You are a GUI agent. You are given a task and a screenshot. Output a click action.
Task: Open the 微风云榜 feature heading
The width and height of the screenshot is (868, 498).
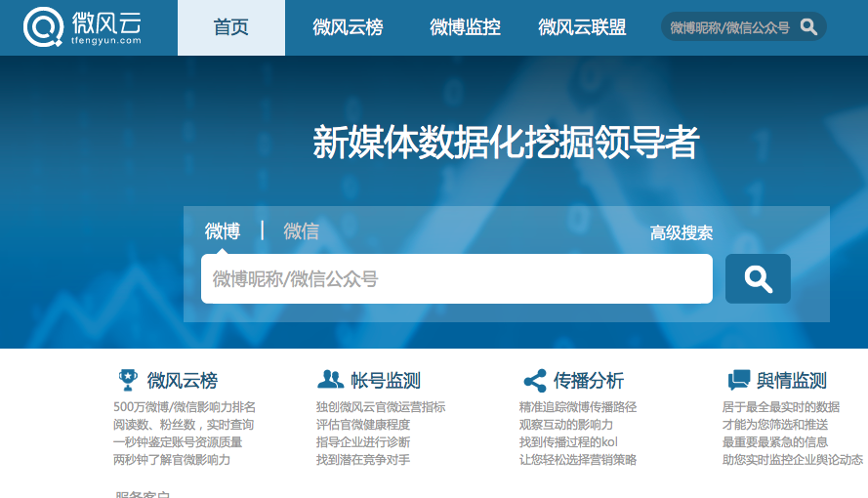point(183,381)
